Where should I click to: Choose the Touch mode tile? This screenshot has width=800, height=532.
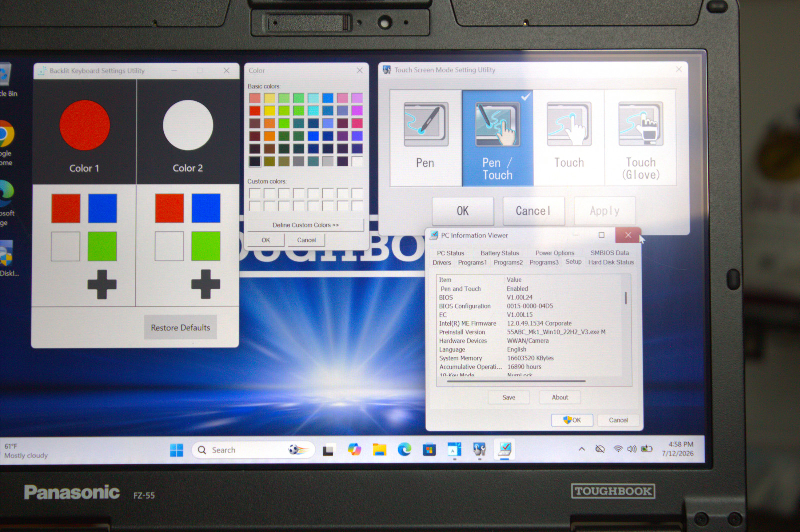pyautogui.click(x=569, y=137)
